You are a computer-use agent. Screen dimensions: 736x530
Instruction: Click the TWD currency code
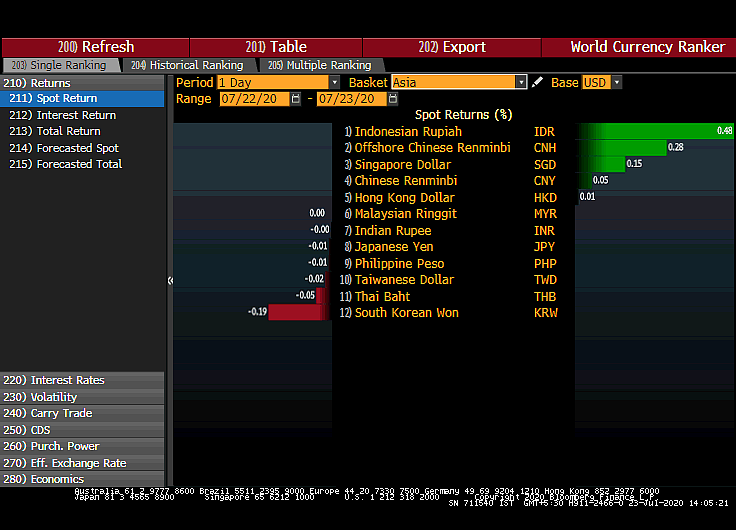pyautogui.click(x=545, y=279)
